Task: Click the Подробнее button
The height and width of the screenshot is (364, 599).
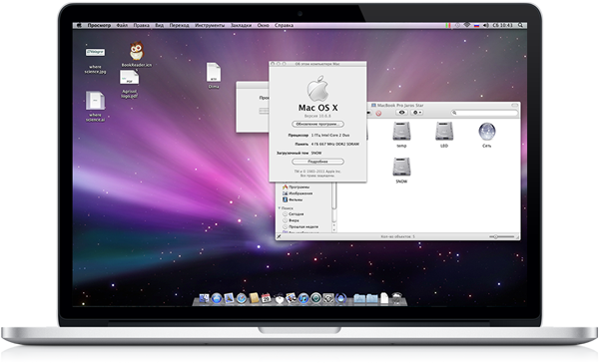Action: 317,162
